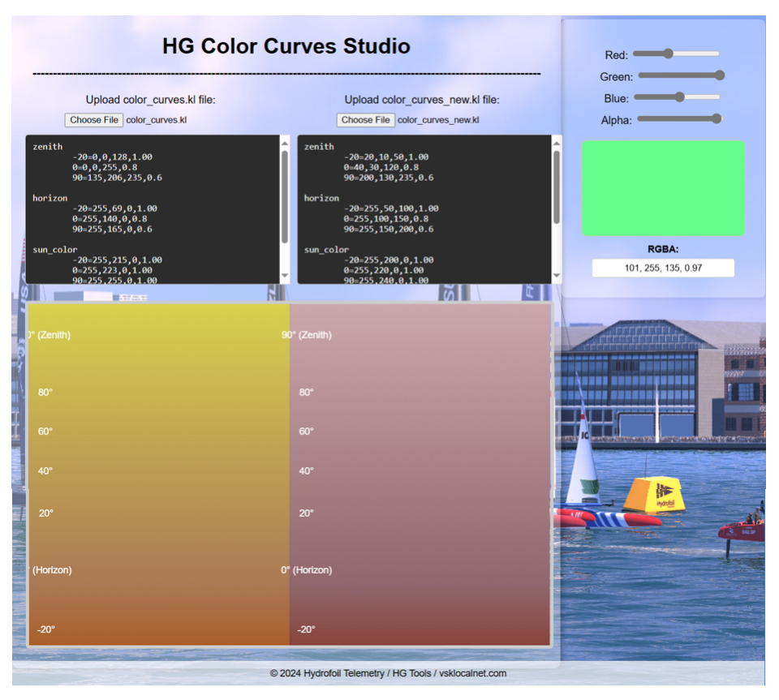
Task: Click Choose File for color_curves_new.kl upload
Action: (366, 120)
